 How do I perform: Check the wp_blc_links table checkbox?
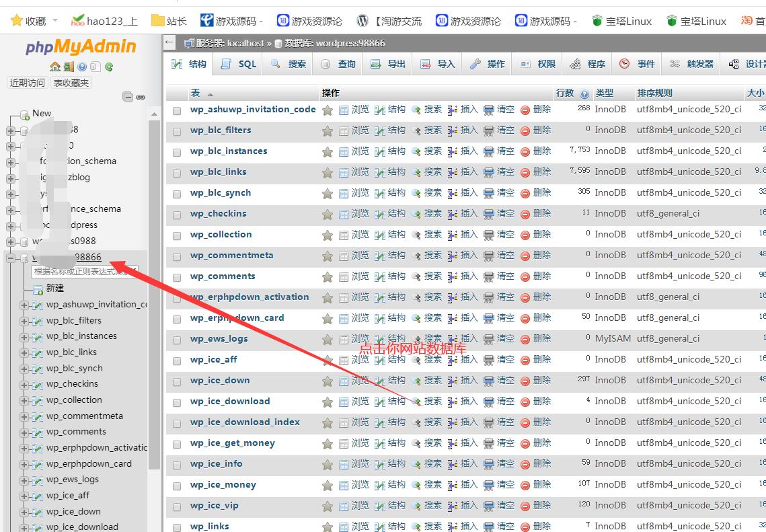pos(177,173)
